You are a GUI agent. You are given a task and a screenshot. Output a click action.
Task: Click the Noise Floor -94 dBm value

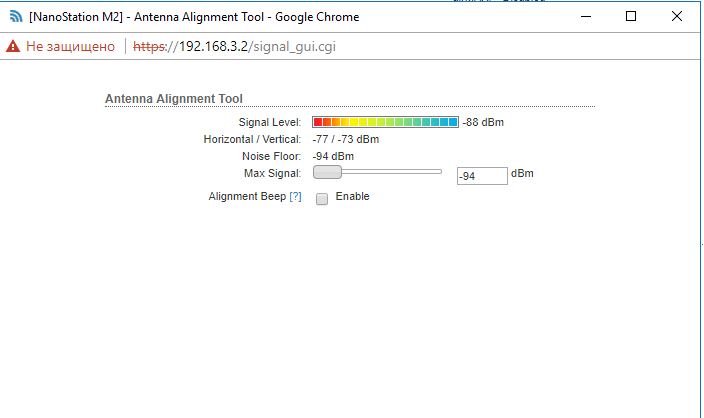(x=333, y=156)
